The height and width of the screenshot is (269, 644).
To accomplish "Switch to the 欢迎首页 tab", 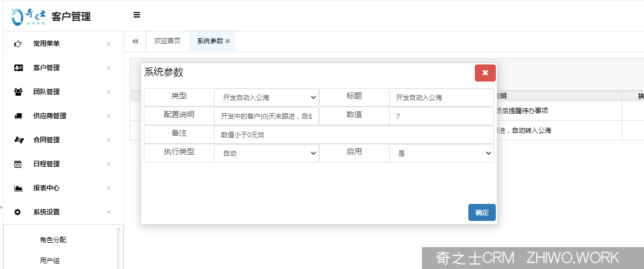I will click(x=167, y=42).
